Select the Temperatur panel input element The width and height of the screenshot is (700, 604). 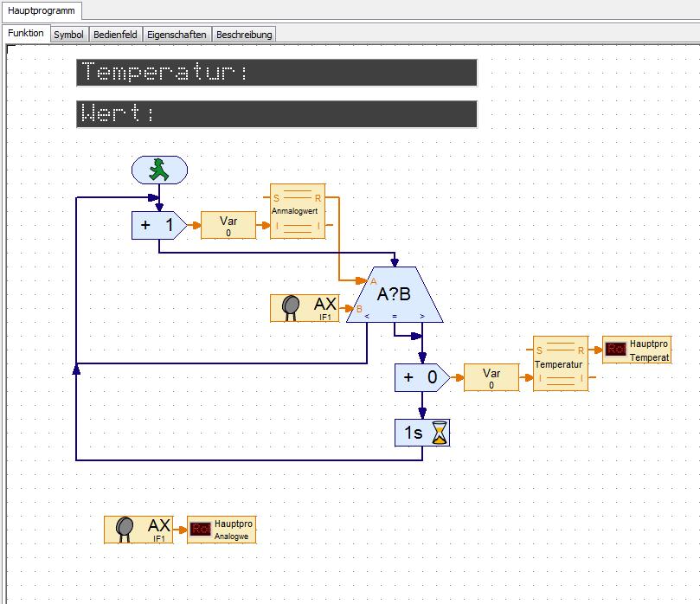point(560,363)
